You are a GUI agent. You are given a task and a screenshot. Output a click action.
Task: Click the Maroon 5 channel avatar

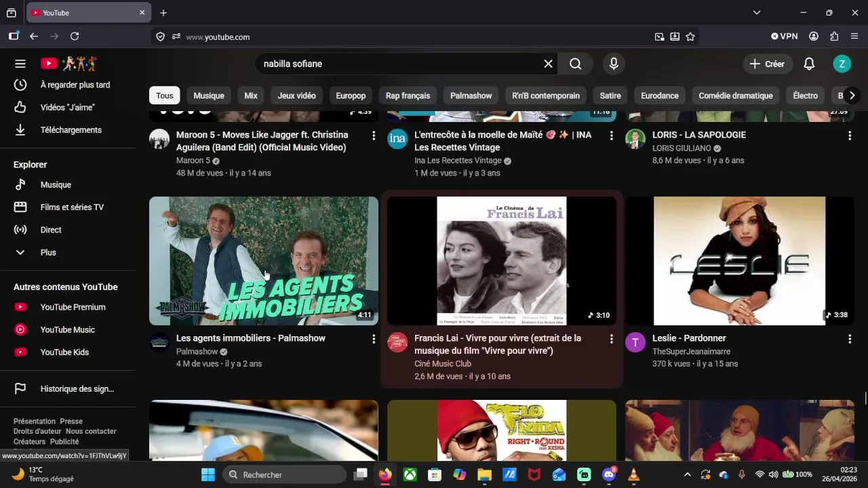point(159,139)
